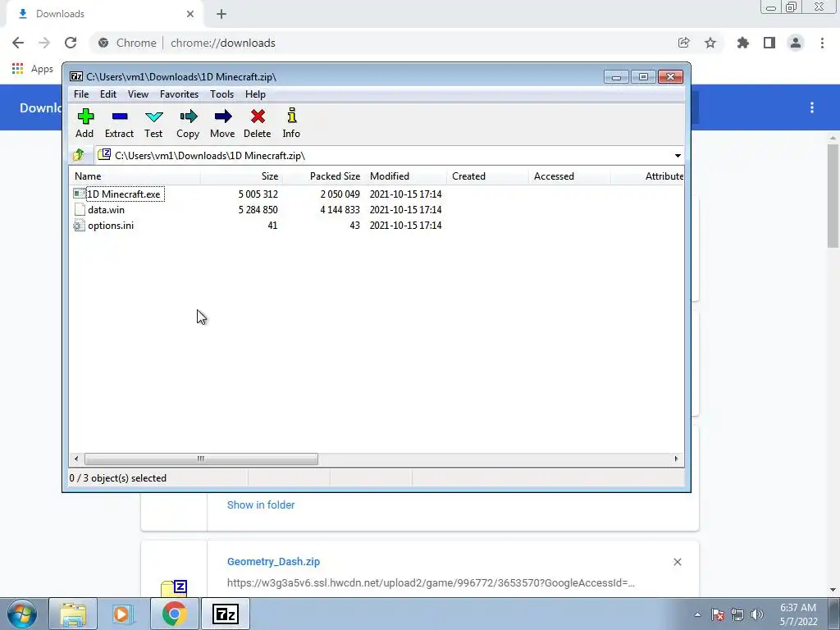
Task: Open Chrome profile avatar icon
Action: tap(796, 43)
